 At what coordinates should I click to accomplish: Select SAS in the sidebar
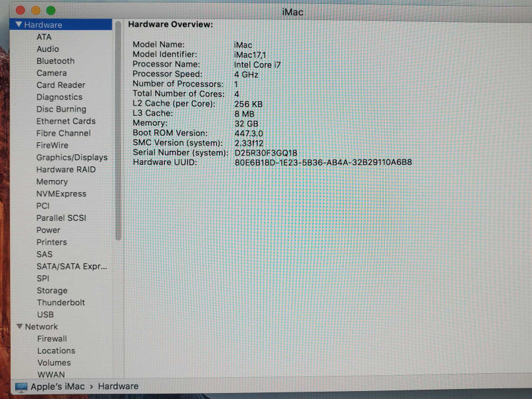point(45,254)
